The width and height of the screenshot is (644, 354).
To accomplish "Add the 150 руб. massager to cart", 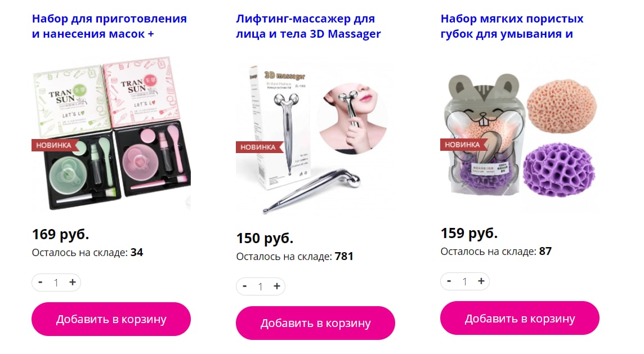I will 315,323.
